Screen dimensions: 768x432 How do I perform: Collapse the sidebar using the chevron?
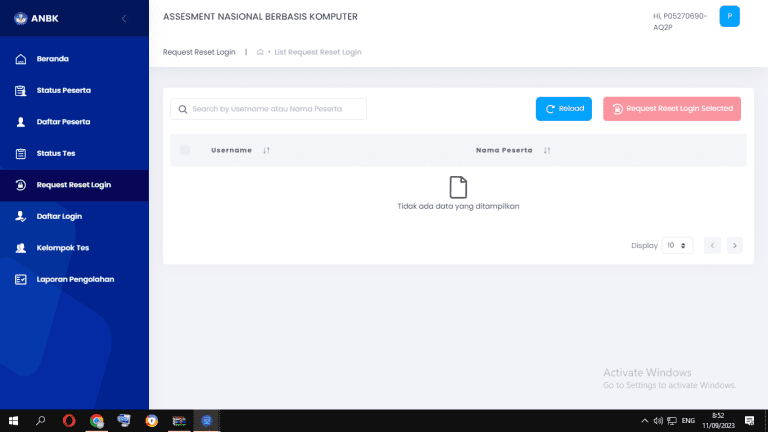point(124,18)
